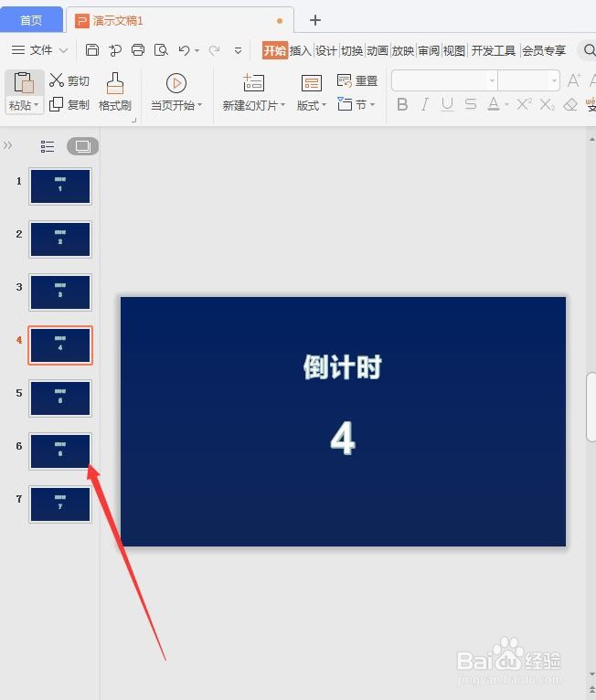Click the search magnifier icon
The width and height of the screenshot is (596, 700).
tap(590, 50)
